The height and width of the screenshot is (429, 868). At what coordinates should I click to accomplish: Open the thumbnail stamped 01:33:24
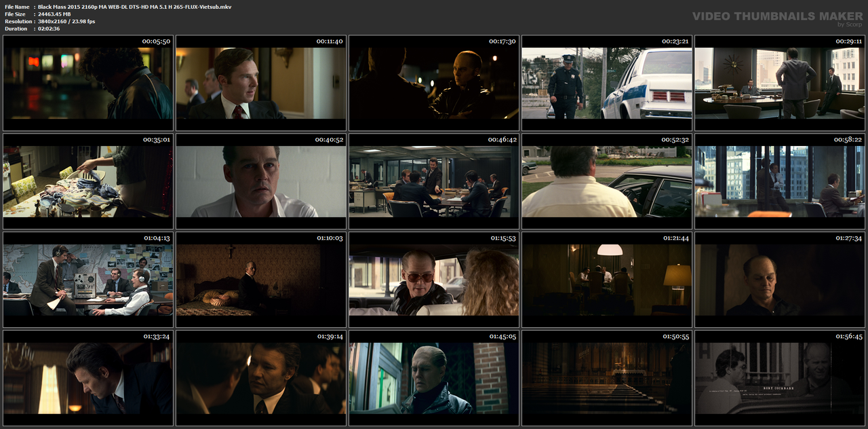(88, 378)
